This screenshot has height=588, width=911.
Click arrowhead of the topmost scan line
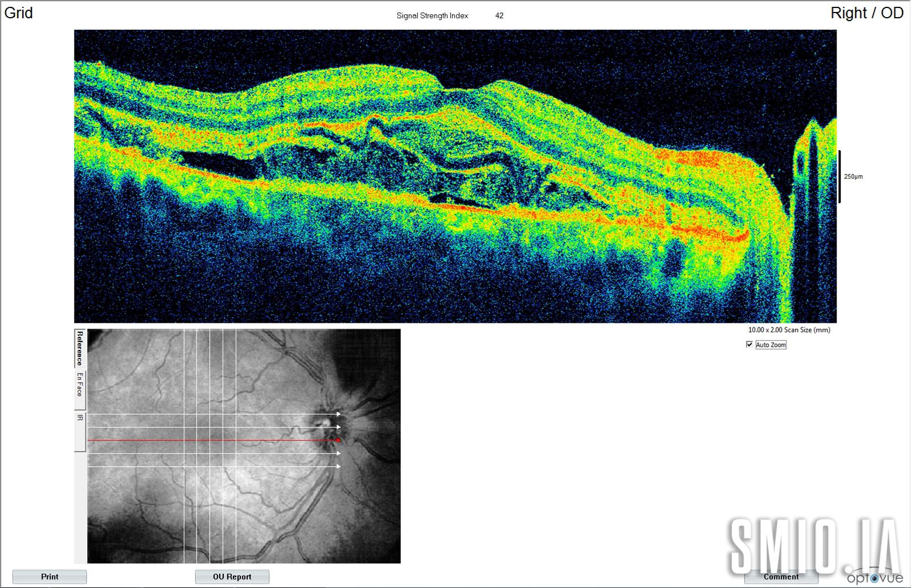coord(338,414)
